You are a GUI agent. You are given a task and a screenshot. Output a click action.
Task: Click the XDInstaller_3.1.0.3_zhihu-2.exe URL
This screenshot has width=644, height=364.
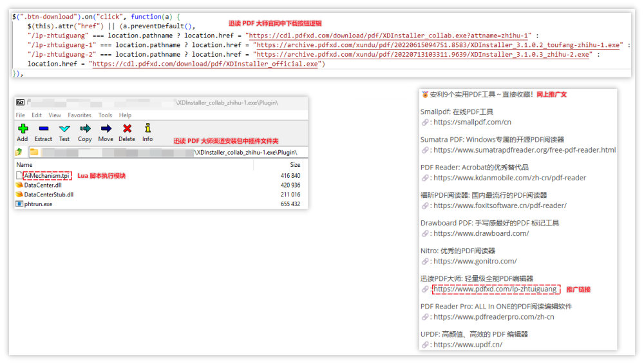coord(422,55)
